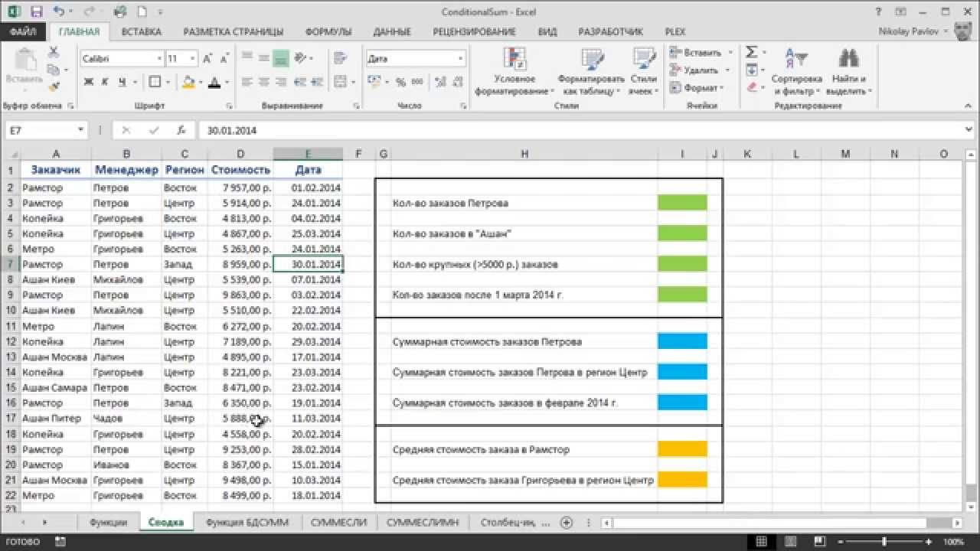Toggle bold (Ж) formatting
This screenshot has width=980, height=551.
click(89, 82)
